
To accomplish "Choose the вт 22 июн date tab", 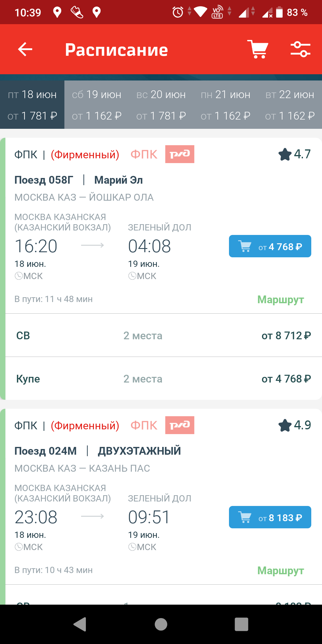I will click(x=290, y=105).
